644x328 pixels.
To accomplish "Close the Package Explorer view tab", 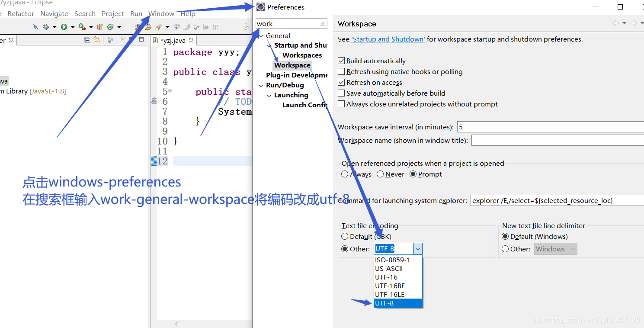I will [11, 40].
